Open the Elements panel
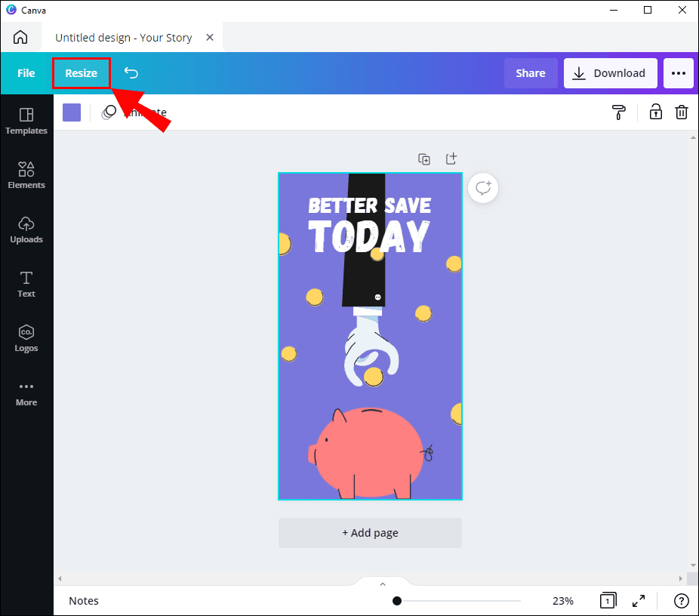 26,175
